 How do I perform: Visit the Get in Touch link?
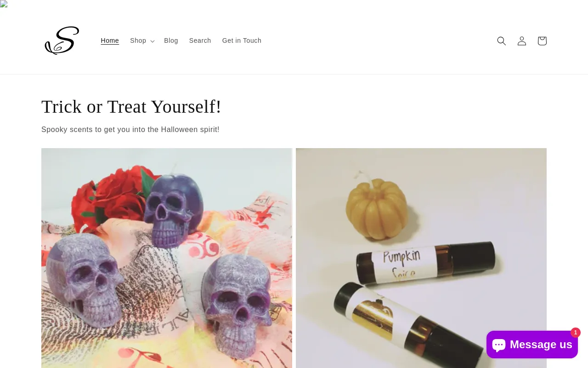(x=242, y=40)
